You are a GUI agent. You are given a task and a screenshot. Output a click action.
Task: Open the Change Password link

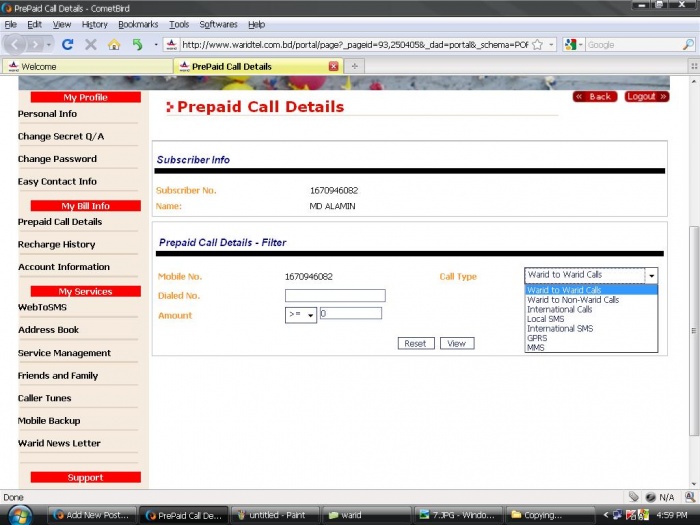[x=57, y=159]
